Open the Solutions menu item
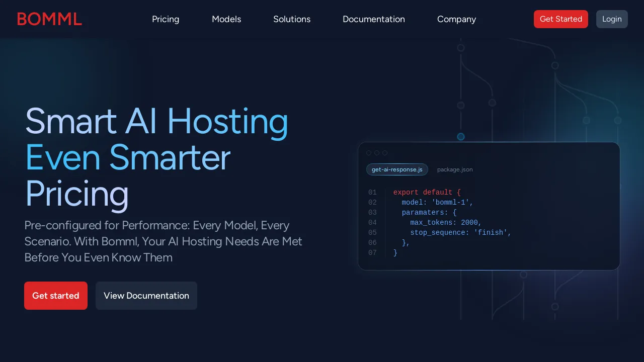Viewport: 644px width, 362px height. [292, 19]
